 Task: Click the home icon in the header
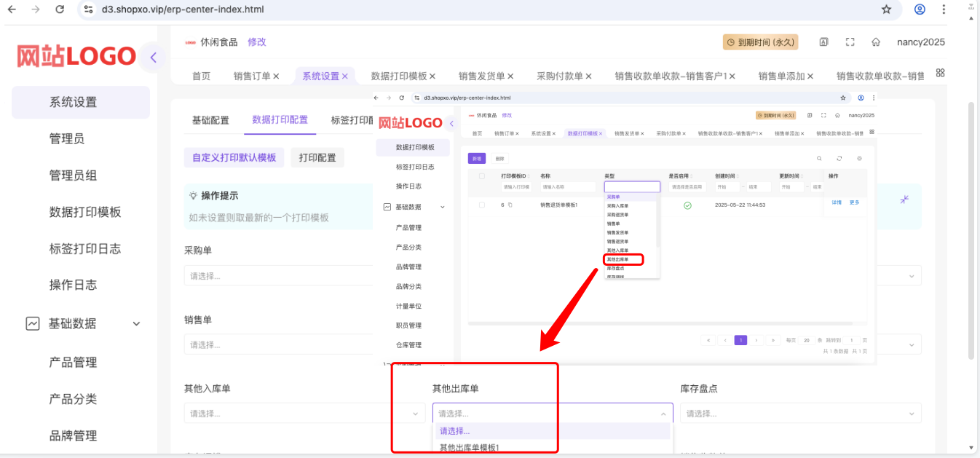pos(876,42)
